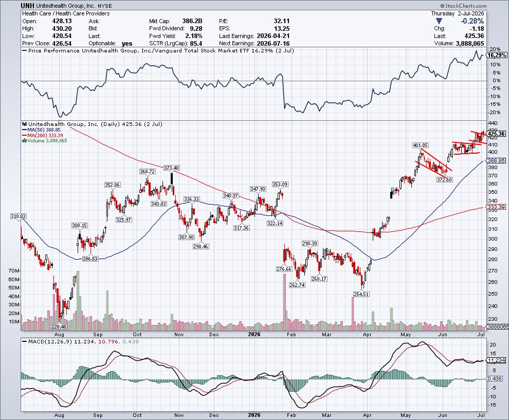The image size is (509, 420).
Task: Click the Low value 420.54
Action: click(x=62, y=35)
